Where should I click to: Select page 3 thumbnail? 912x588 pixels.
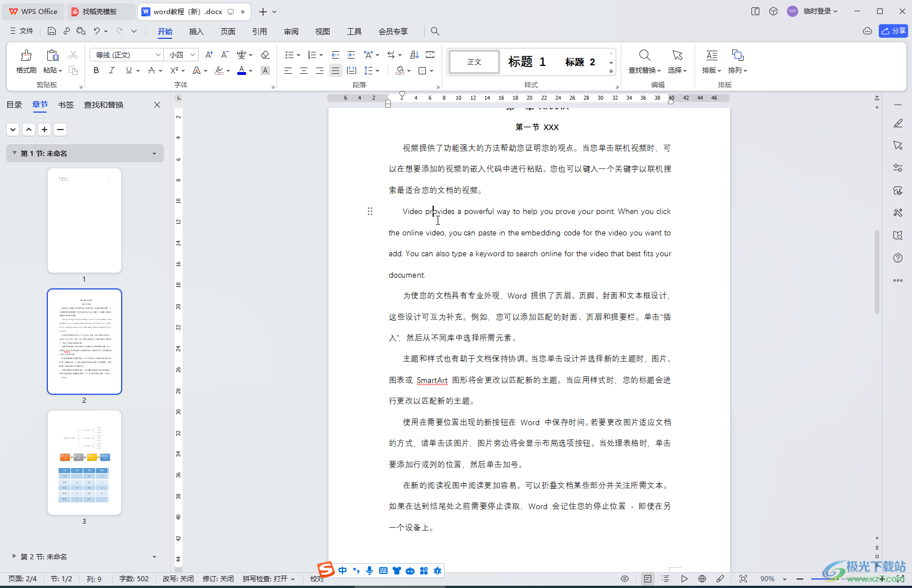(84, 462)
